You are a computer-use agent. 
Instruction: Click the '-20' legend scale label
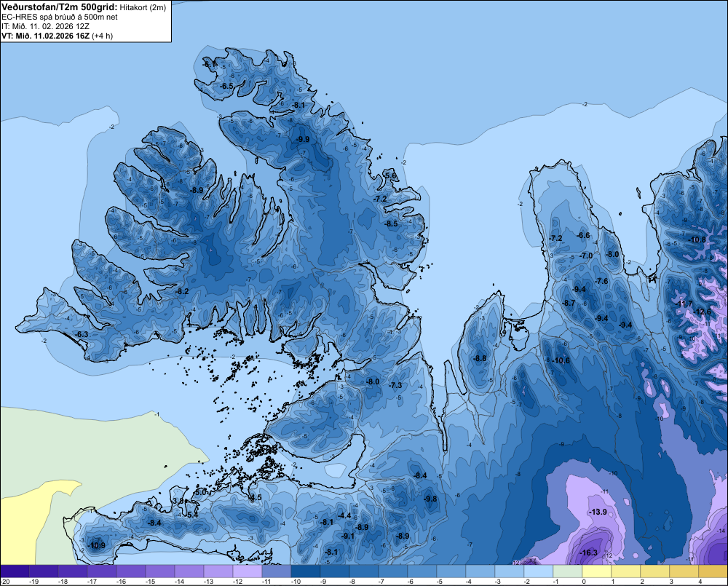click(4, 582)
